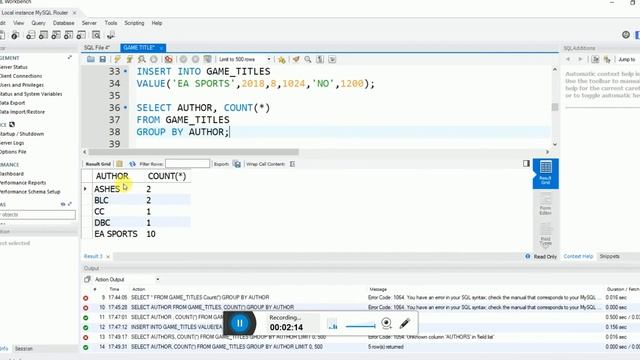Select the BLC result cell

(101, 200)
